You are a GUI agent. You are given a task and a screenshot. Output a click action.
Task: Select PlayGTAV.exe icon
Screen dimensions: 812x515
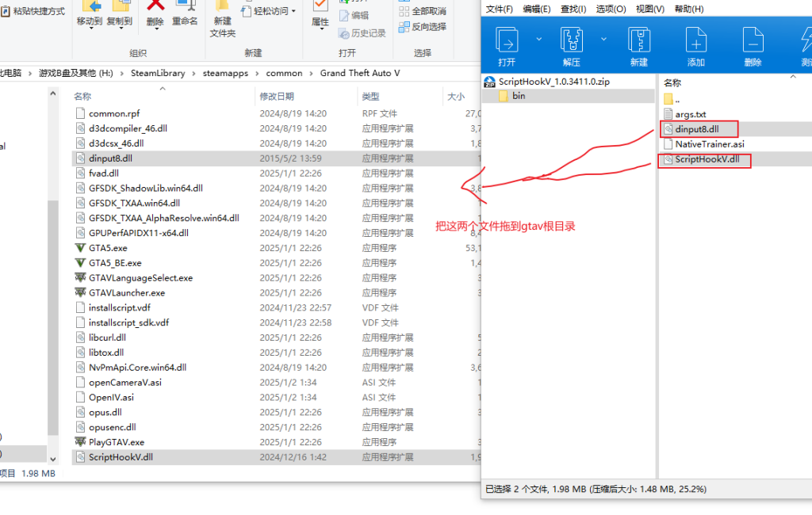[x=80, y=442]
